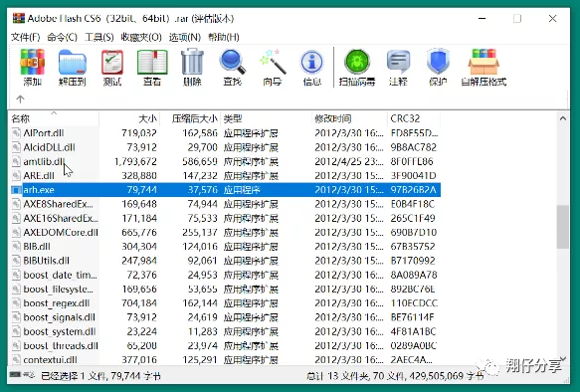Click the 2012/4/25 23:... date cell
Screen dimensions: 580x392
coord(349,161)
